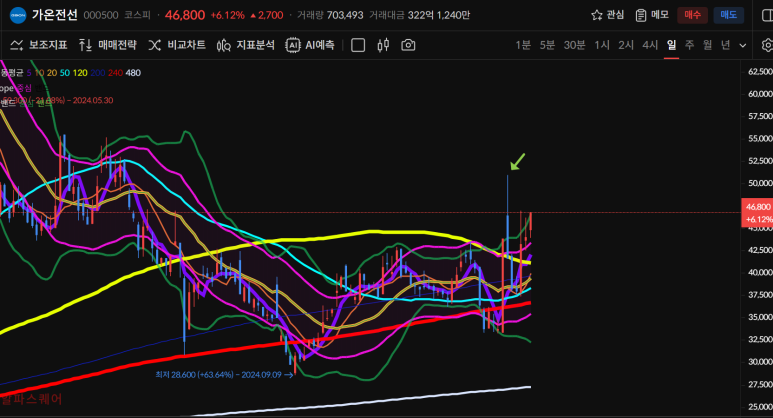
Task: Click the 거래대금 322억 1,240만 text
Action: pyautogui.click(x=420, y=15)
